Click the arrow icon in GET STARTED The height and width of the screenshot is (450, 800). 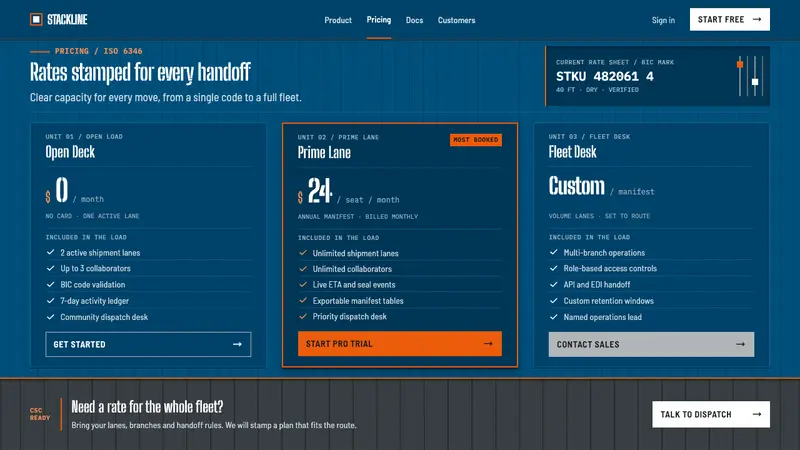[237, 344]
